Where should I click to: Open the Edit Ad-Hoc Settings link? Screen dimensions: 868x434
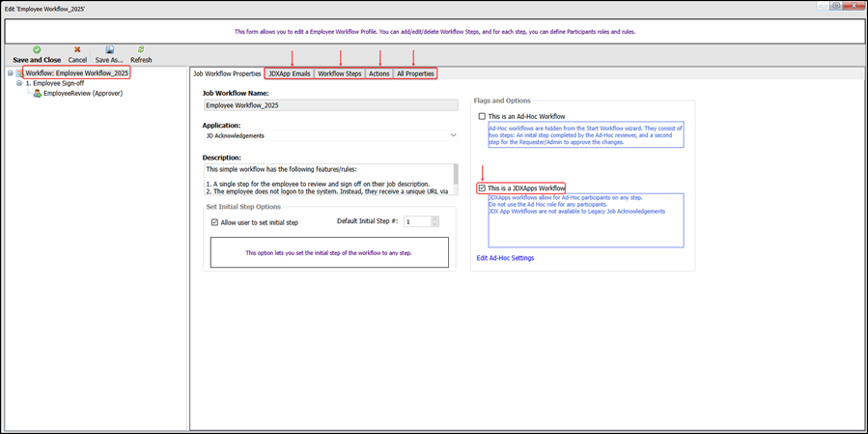505,258
